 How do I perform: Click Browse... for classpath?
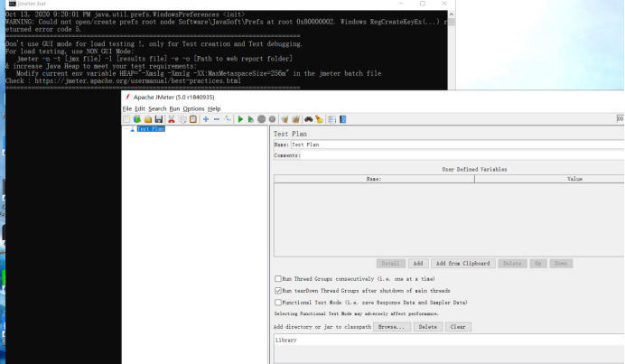click(391, 327)
